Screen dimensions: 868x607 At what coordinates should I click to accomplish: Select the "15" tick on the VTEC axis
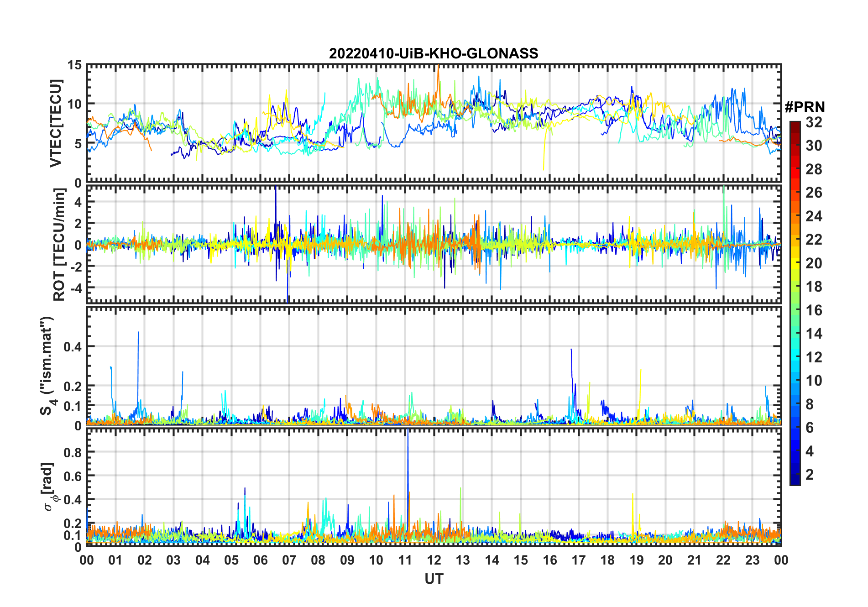click(75, 65)
